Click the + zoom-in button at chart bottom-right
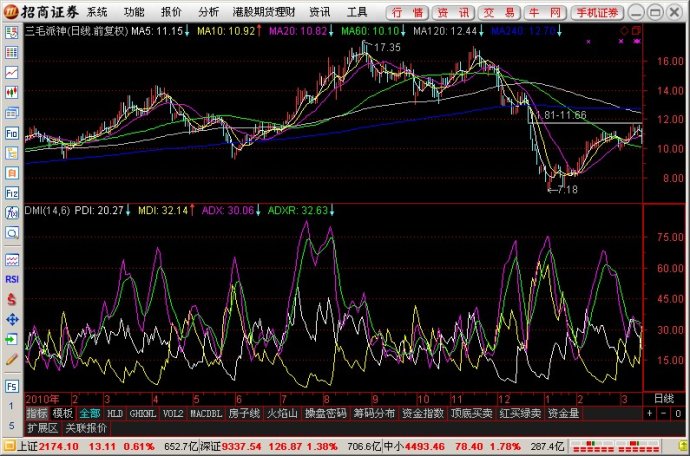The image size is (690, 456). point(650,413)
